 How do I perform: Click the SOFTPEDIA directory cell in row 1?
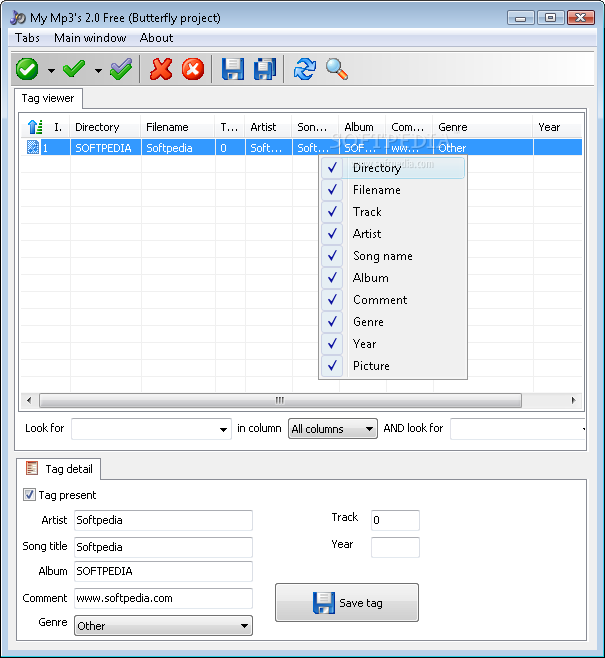(105, 148)
